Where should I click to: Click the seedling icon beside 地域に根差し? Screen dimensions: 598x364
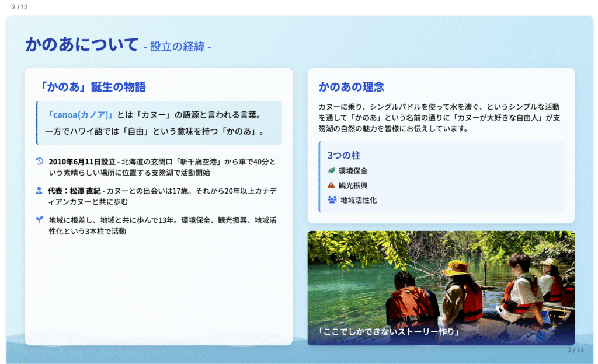click(x=40, y=220)
